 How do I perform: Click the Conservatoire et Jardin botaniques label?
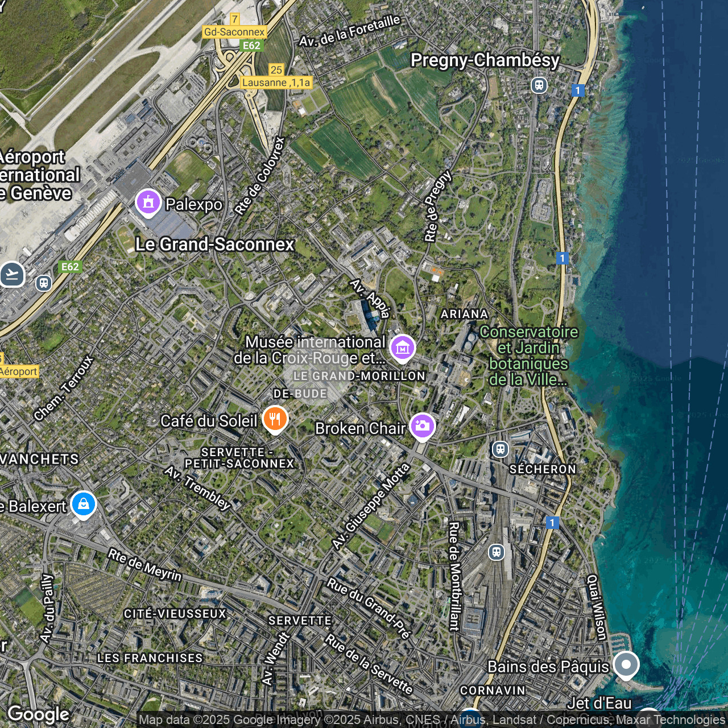(x=529, y=355)
